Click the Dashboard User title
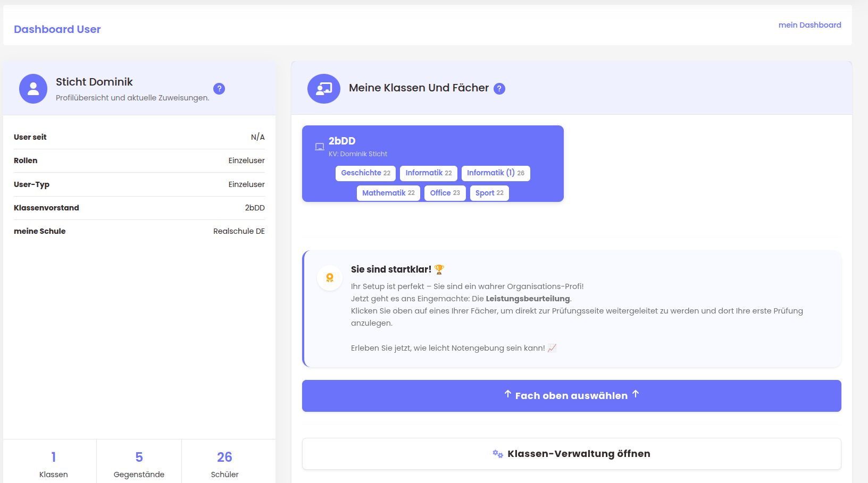Screen dimensions: 868x483 (57, 29)
